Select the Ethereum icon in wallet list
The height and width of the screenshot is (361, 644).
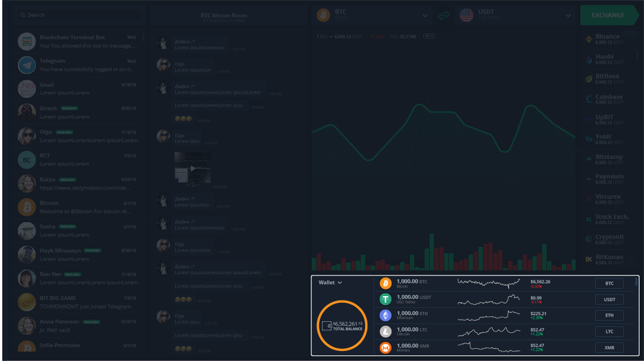pos(385,316)
